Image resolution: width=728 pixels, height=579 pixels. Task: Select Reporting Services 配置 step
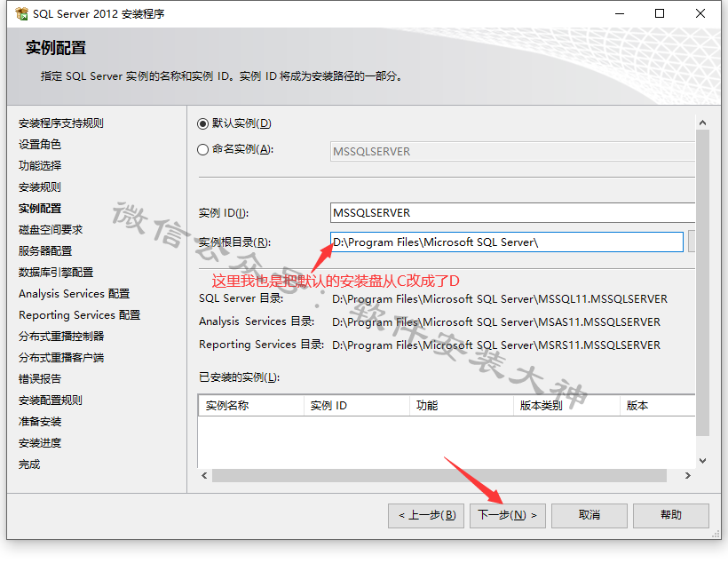[x=79, y=316]
